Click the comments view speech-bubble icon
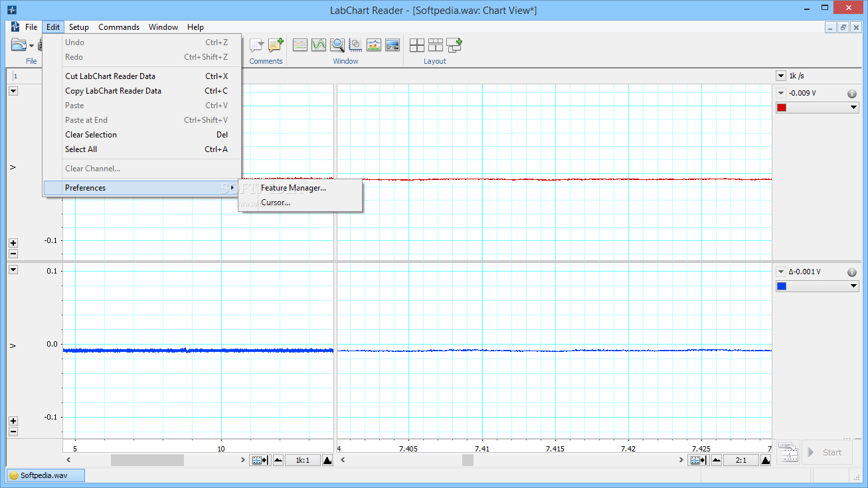Viewport: 868px width, 488px height. [x=256, y=45]
